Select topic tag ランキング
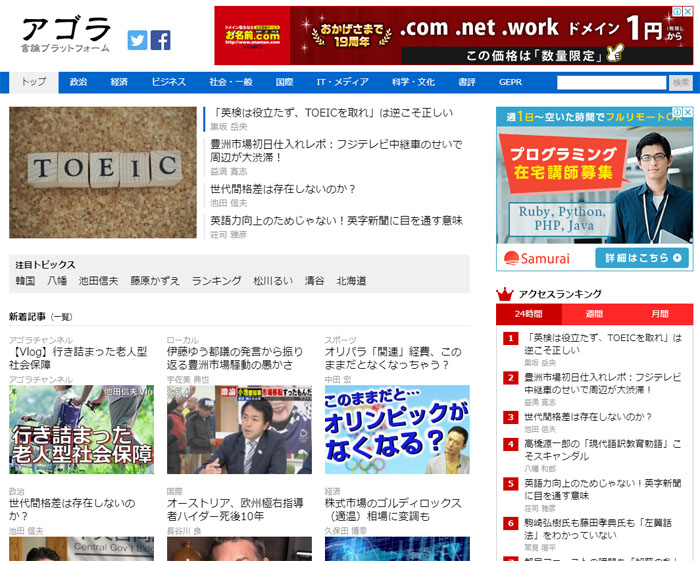The height and width of the screenshot is (561, 700). click(217, 281)
